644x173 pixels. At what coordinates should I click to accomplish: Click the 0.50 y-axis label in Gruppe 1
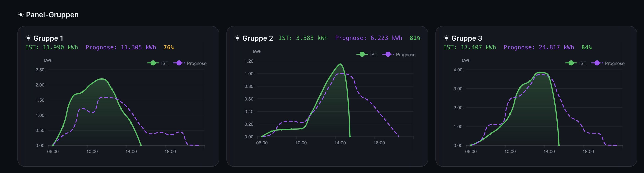pyautogui.click(x=40, y=131)
